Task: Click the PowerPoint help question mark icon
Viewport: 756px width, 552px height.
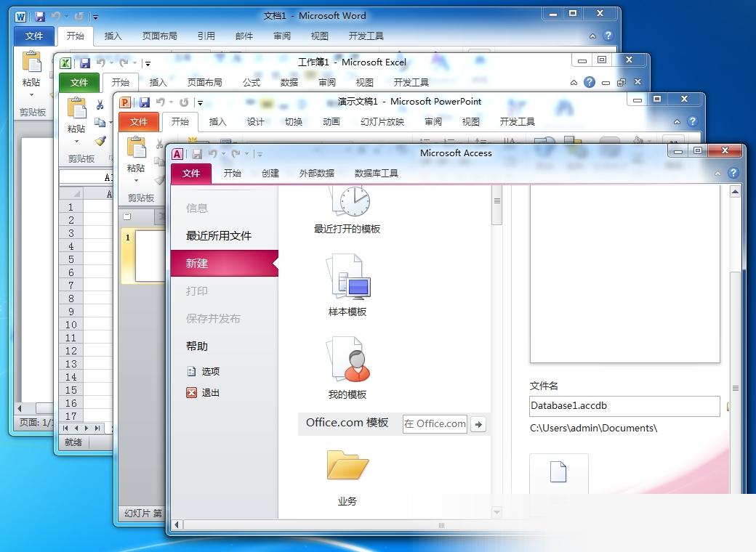Action: click(692, 121)
